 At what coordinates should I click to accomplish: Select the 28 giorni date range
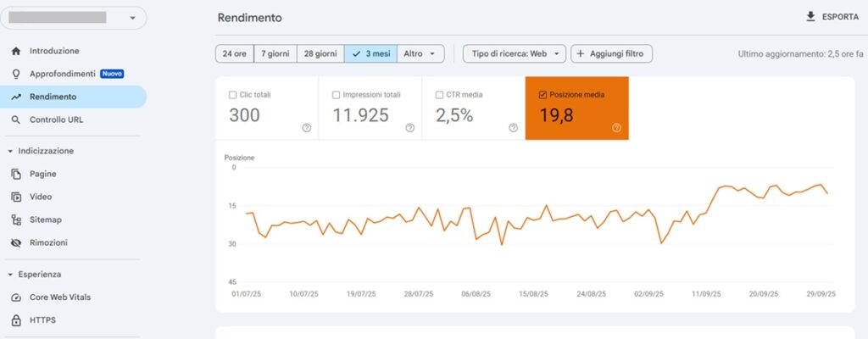pos(320,53)
